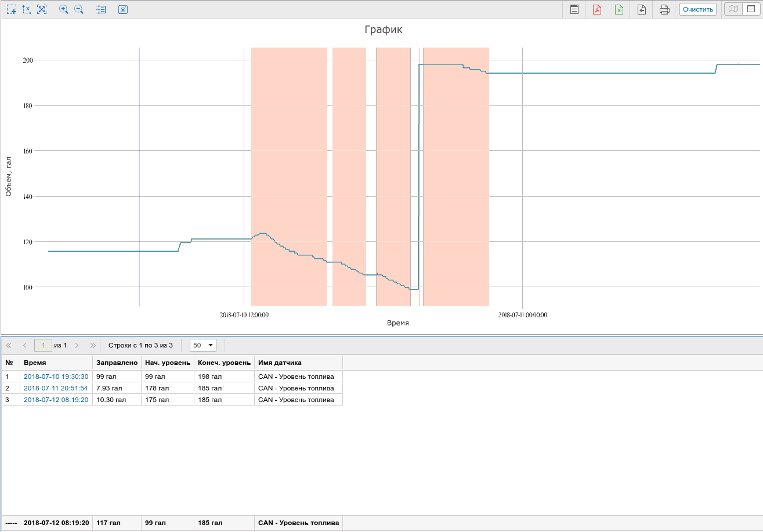
Task: Show the chart legend list
Action: pos(101,9)
